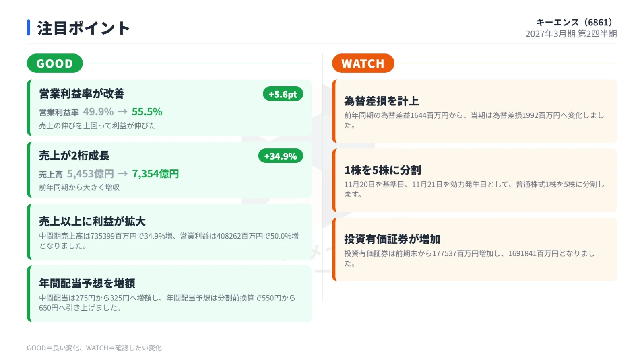
Task: Click the 営業利益率 metric label
Action: (x=59, y=113)
